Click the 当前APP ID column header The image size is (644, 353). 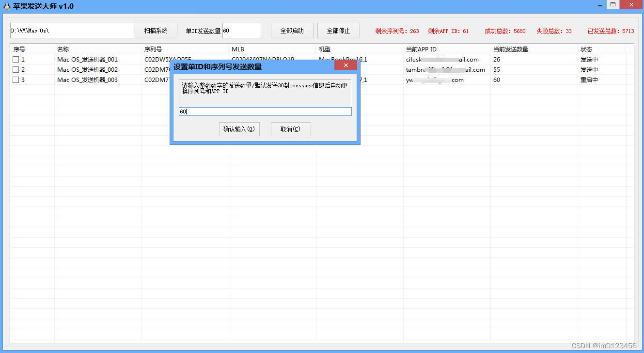point(447,49)
